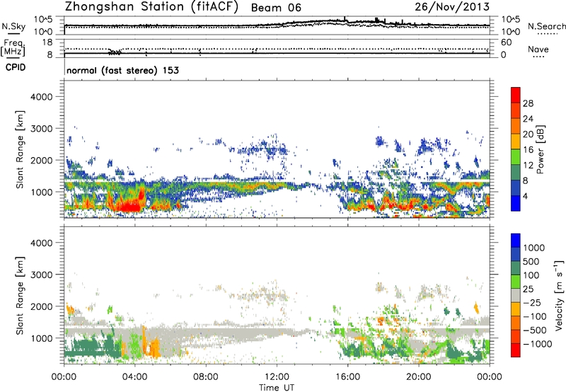
Task: Click Power panel 'Slant Range [km]' label
Action: point(20,149)
